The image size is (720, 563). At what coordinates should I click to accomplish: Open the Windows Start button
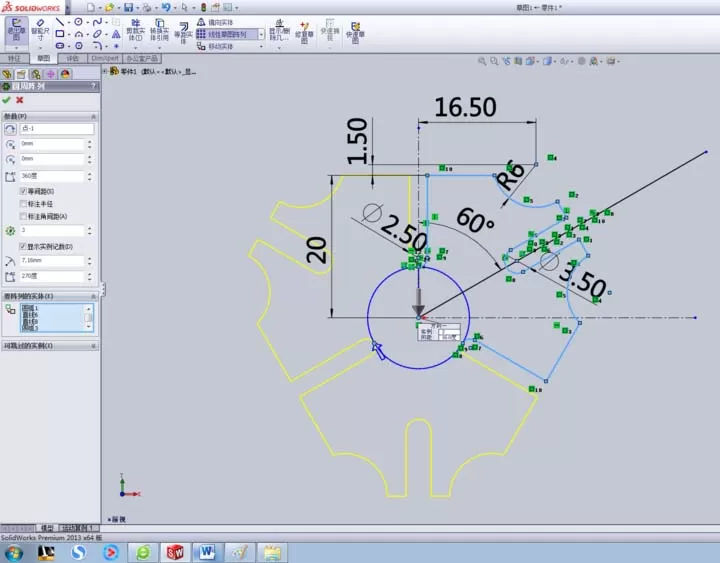13,552
